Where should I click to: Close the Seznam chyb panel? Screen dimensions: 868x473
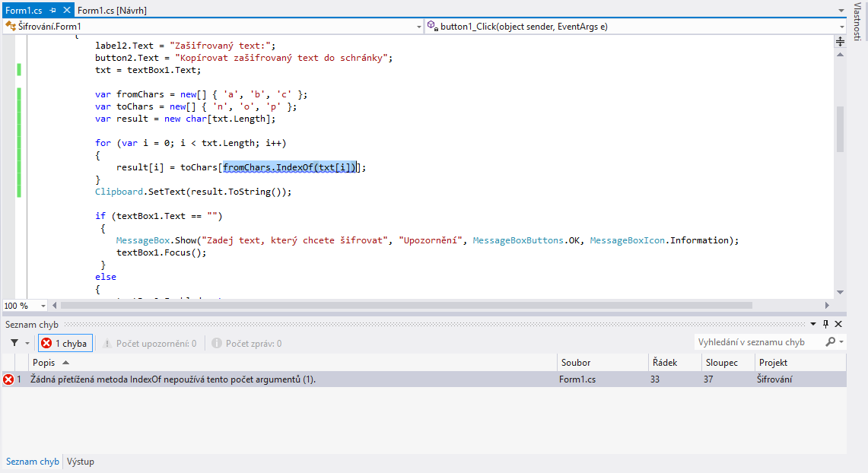click(838, 325)
